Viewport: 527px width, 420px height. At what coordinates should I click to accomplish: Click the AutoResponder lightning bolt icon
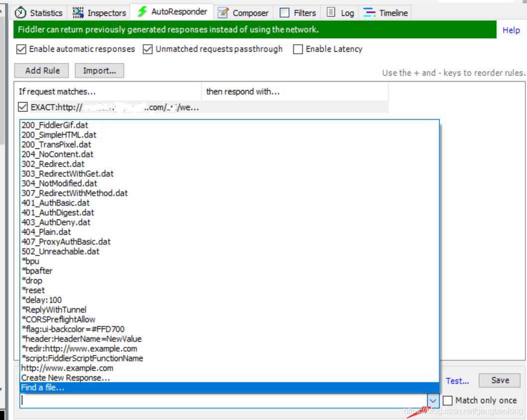pos(143,12)
